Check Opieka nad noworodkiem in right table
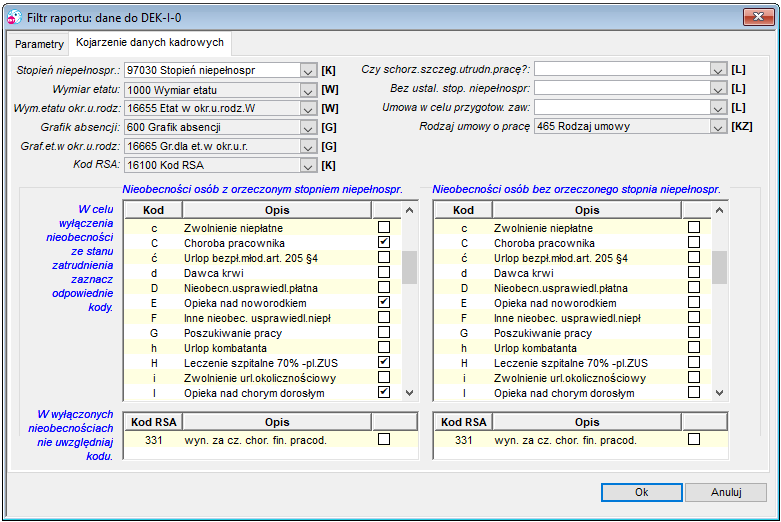This screenshot has height=522, width=781. (x=693, y=302)
